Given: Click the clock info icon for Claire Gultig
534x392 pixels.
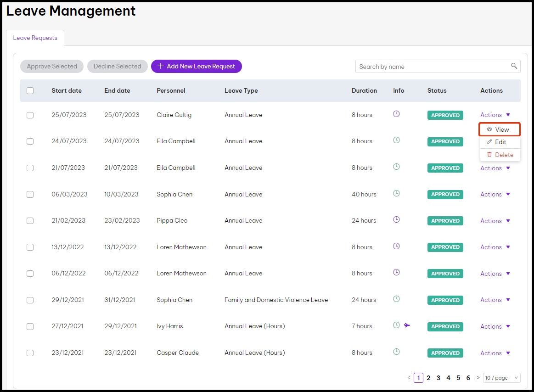Looking at the screenshot, I should (x=397, y=114).
